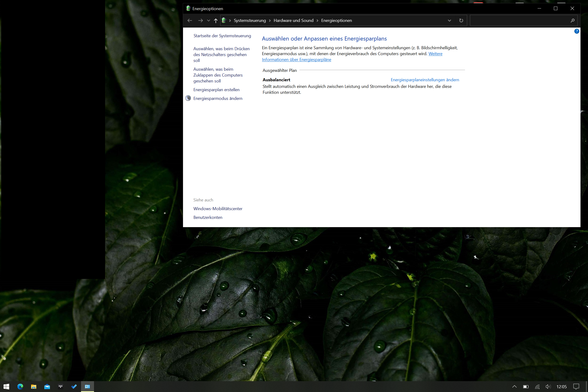Expand the chevron after Systemsteuerung breadcrumb

(x=270, y=20)
